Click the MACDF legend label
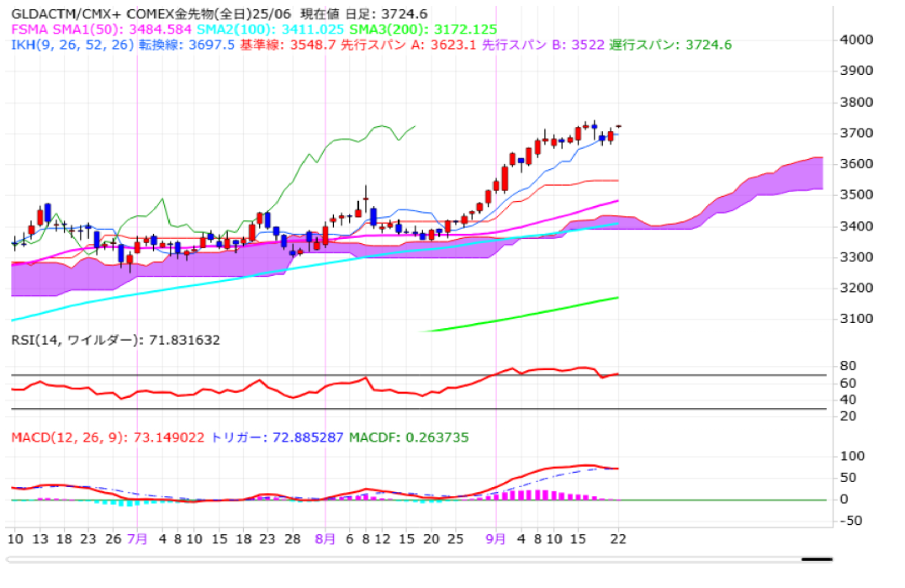Viewport: 905px width, 588px height. [x=371, y=437]
